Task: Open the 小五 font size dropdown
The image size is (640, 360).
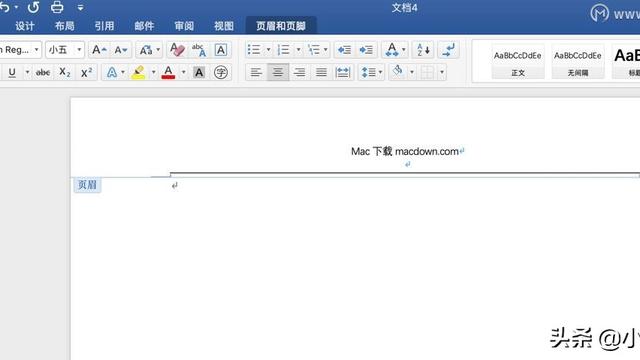Action: point(79,50)
